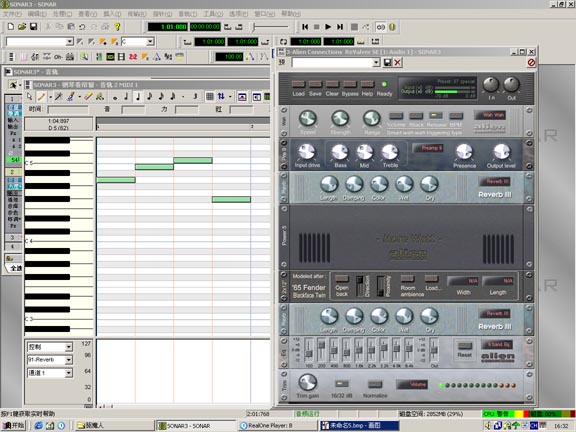Image resolution: width=576 pixels, height=432 pixels.
Task: Open the key signature 'C' dropdown
Action: coord(150,42)
